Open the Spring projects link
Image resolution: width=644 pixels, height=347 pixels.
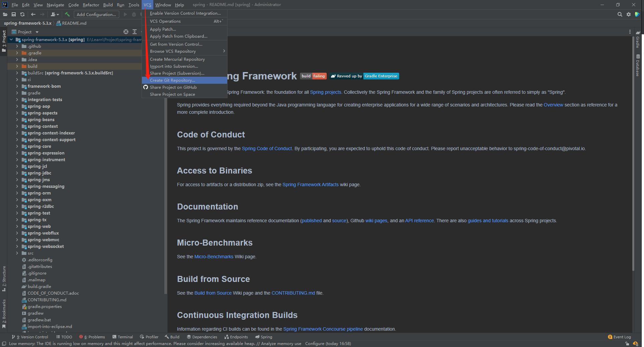[x=325, y=92]
